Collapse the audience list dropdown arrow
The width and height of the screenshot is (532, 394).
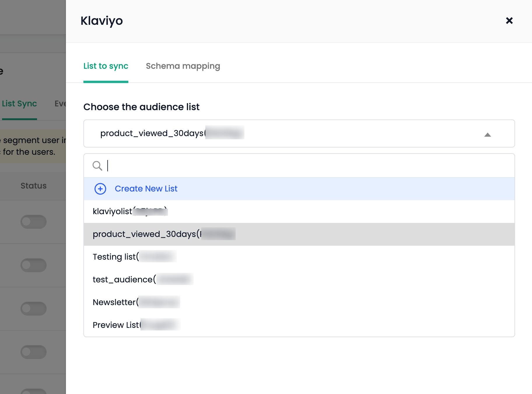pyautogui.click(x=488, y=135)
